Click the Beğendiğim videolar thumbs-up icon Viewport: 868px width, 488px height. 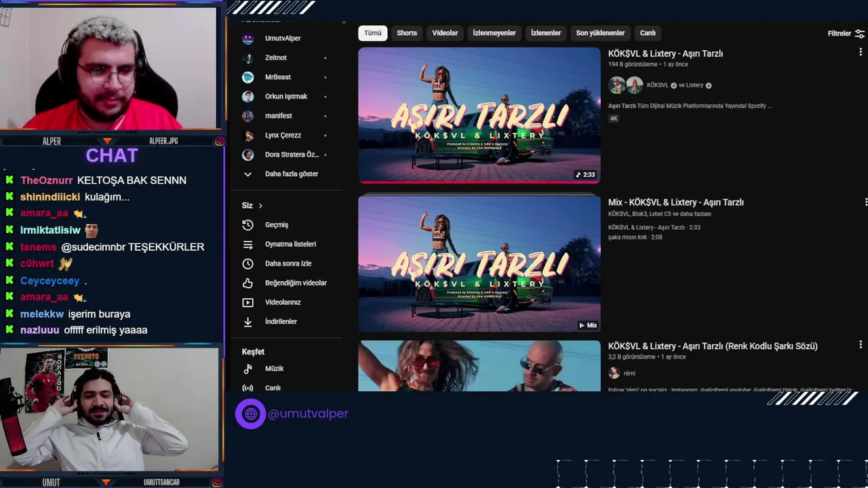tap(248, 283)
